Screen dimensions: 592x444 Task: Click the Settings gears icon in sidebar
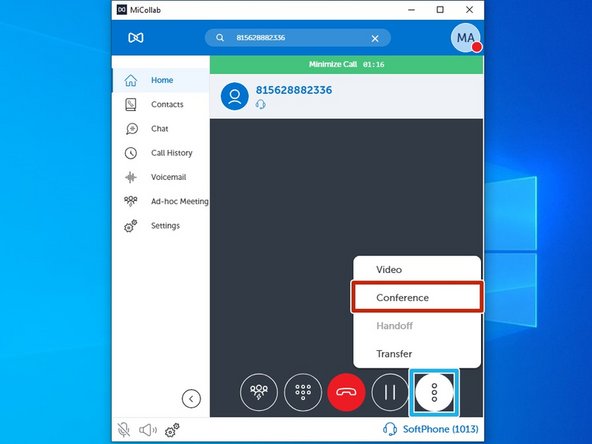[x=131, y=226]
